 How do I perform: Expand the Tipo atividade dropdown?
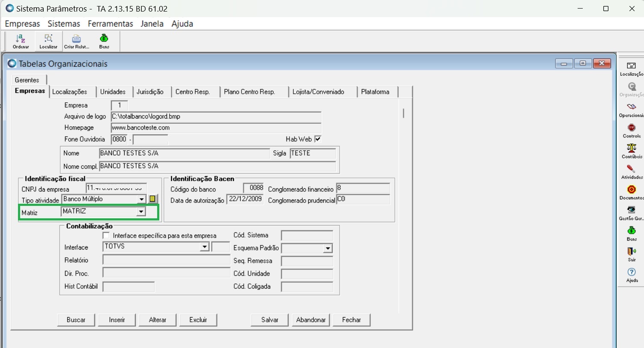pyautogui.click(x=141, y=199)
